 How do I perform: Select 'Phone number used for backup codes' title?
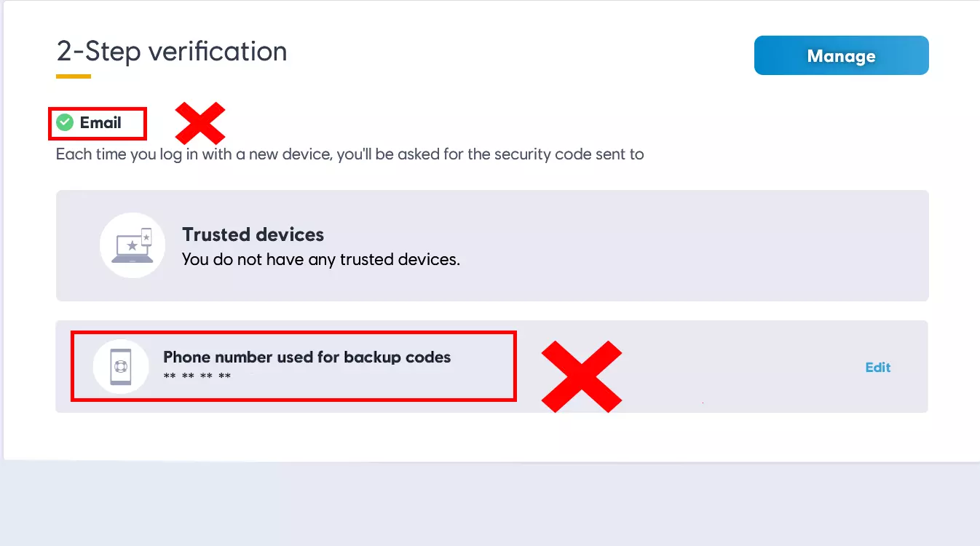coord(307,357)
